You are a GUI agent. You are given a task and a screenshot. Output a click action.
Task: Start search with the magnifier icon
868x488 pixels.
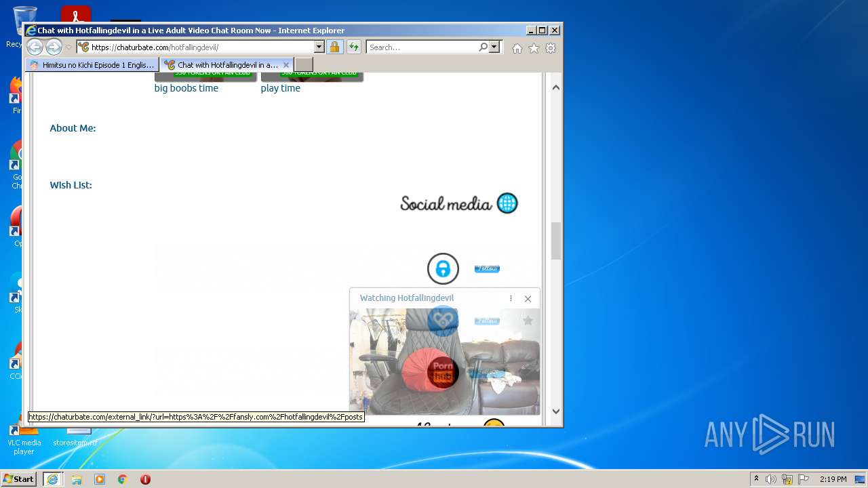tap(483, 47)
